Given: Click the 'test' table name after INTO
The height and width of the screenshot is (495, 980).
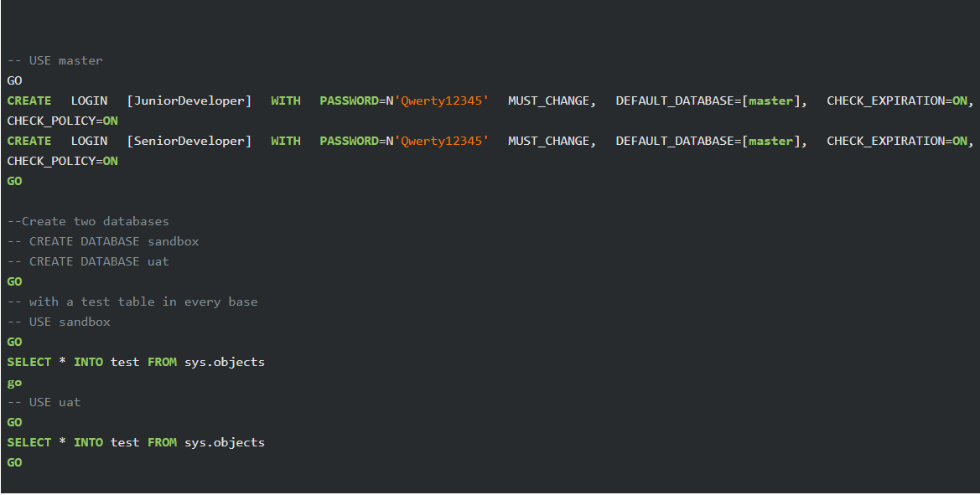Looking at the screenshot, I should [x=124, y=361].
